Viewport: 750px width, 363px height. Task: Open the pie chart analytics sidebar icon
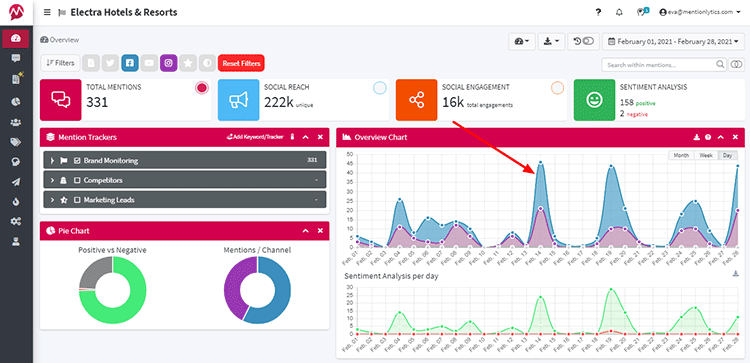point(16,101)
